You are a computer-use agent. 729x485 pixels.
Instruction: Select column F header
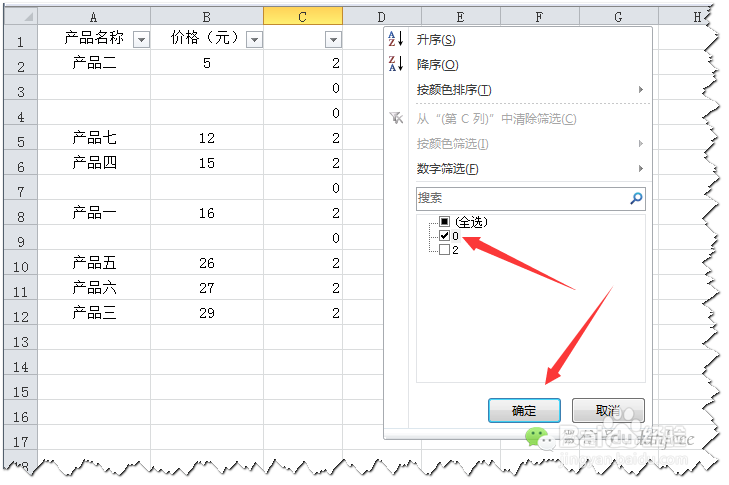pyautogui.click(x=540, y=16)
